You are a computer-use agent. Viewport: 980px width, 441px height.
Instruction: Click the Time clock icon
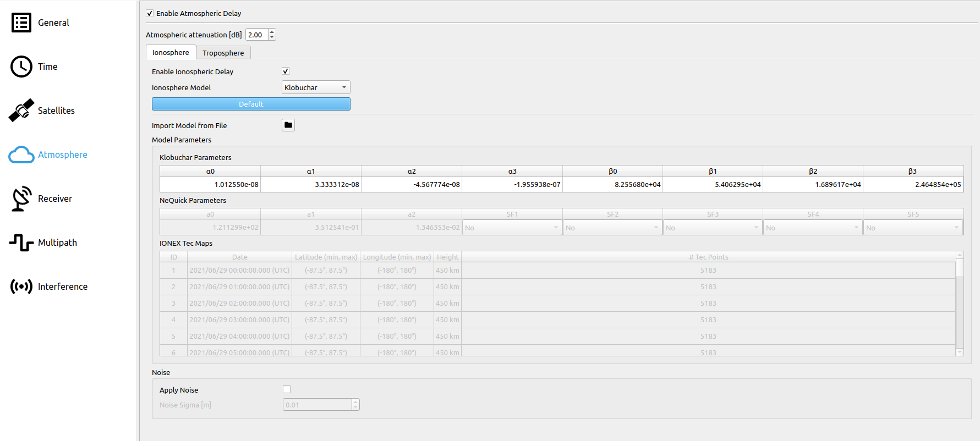[x=21, y=67]
